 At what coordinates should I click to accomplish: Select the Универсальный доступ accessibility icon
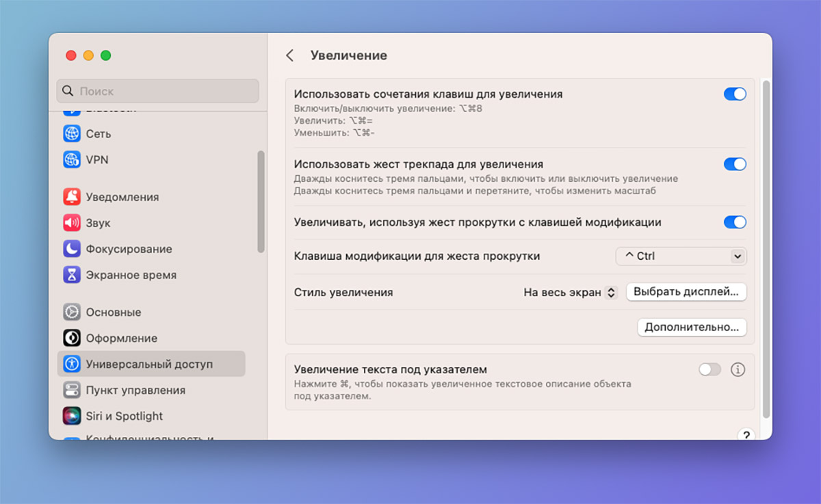pyautogui.click(x=72, y=364)
